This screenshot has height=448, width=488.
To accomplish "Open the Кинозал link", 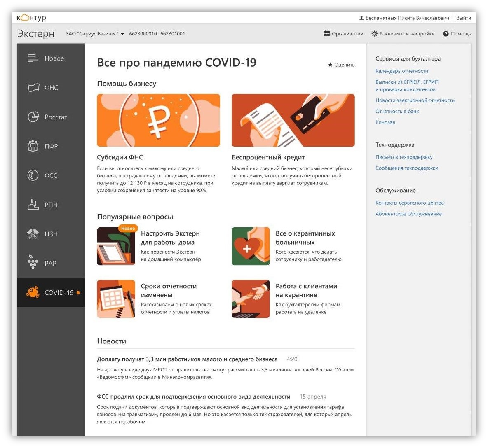I will [x=385, y=122].
